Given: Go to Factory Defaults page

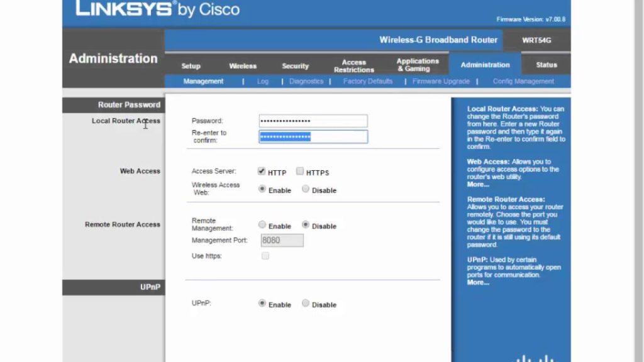Looking at the screenshot, I should pos(367,81).
